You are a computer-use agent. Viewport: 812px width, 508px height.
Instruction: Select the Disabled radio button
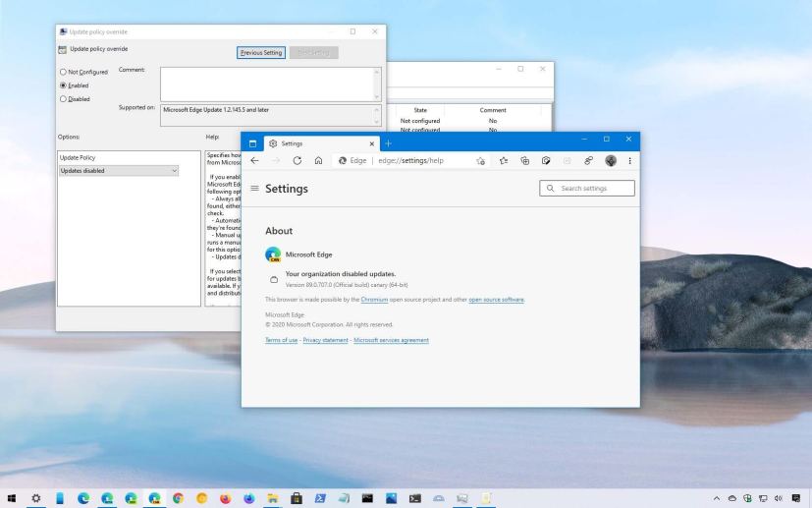point(65,98)
